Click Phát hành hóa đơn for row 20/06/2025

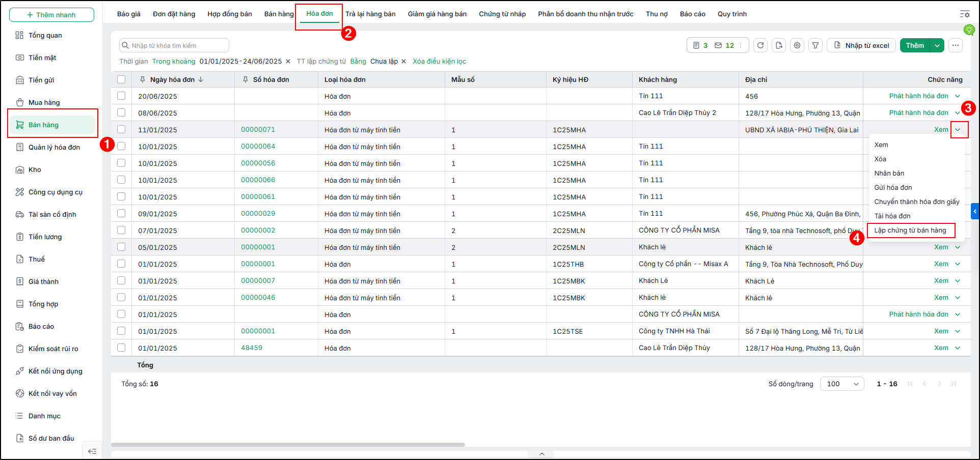tap(919, 96)
